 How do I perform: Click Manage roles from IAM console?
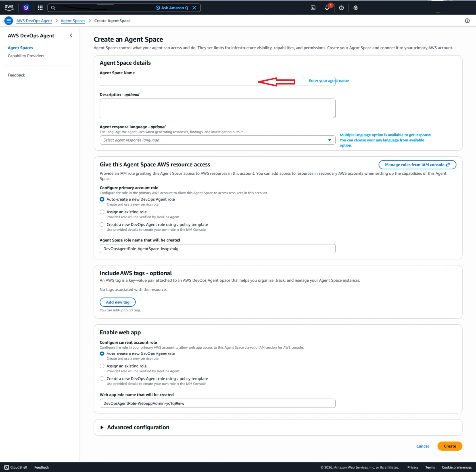coord(417,165)
